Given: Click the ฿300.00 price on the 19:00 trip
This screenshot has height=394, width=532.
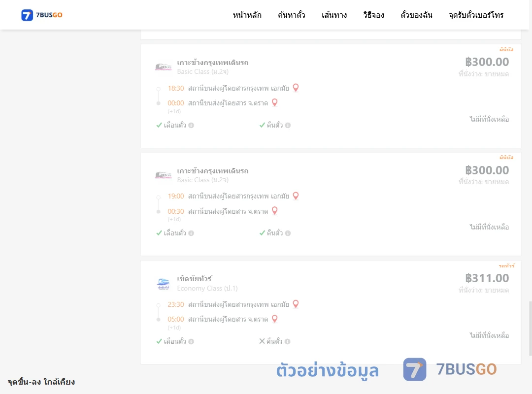Looking at the screenshot, I should point(487,170).
